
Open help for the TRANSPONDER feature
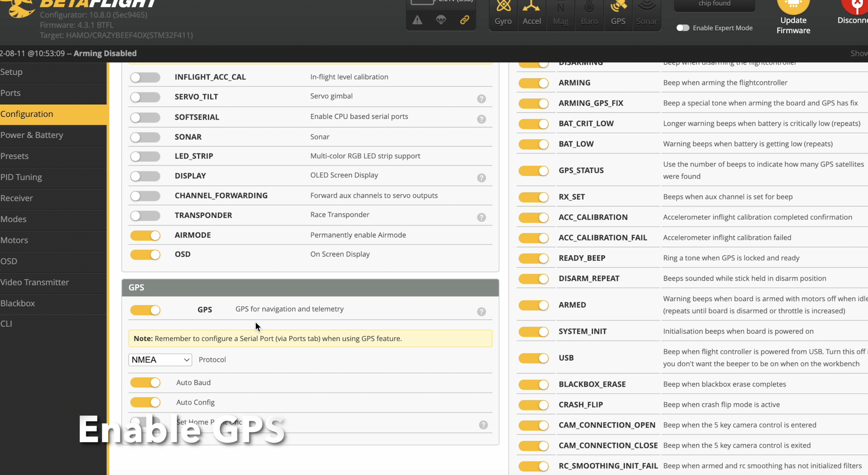pos(481,217)
